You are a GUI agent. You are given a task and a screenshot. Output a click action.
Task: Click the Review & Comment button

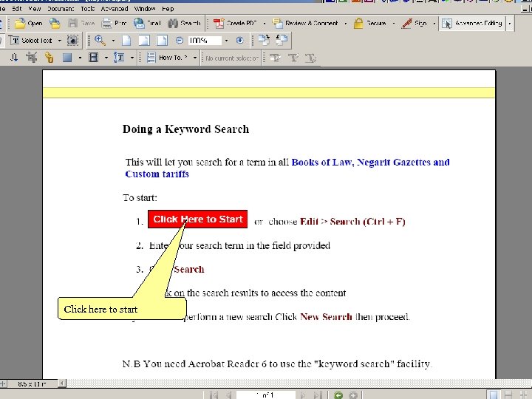(x=305, y=23)
